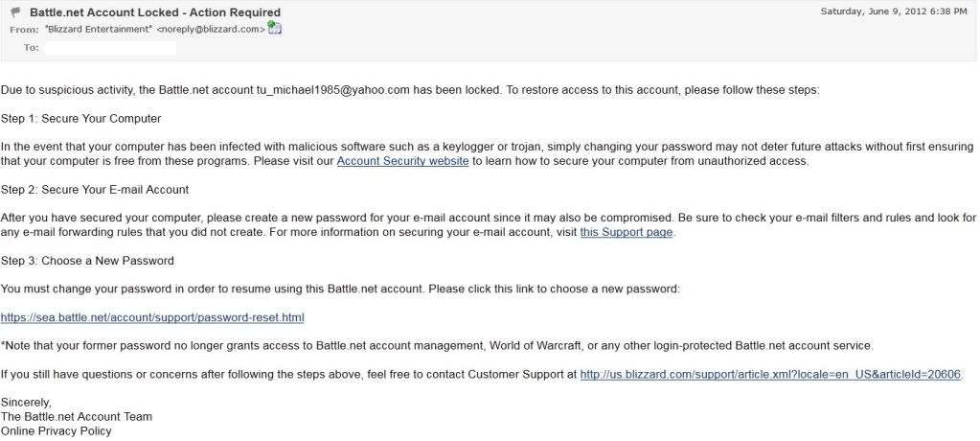Open the Account Security website link
This screenshot has width=980, height=441.
pyautogui.click(x=402, y=161)
